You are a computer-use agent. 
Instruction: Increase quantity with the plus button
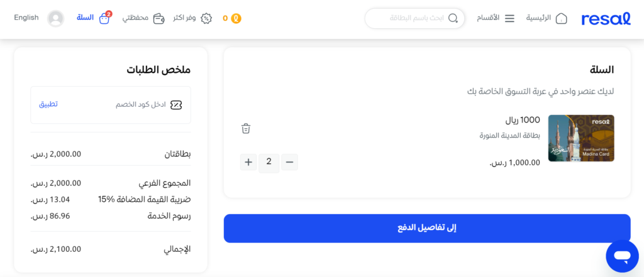(248, 162)
